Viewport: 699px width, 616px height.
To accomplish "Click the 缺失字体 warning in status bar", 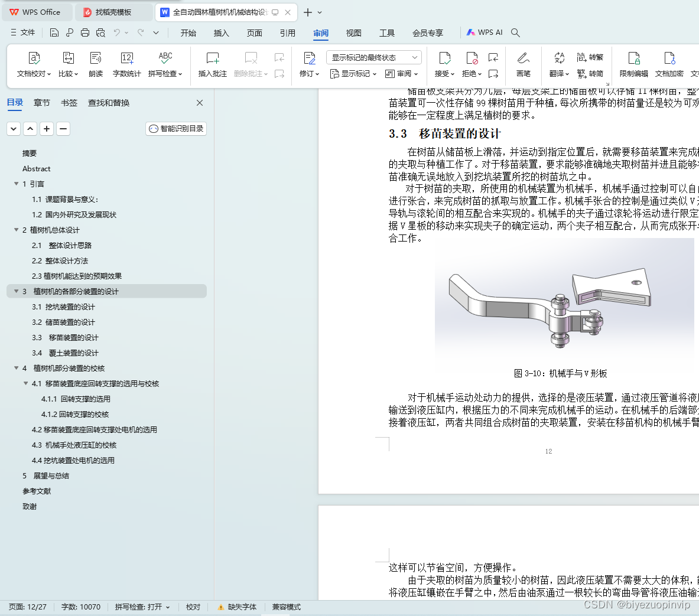I will [x=237, y=607].
